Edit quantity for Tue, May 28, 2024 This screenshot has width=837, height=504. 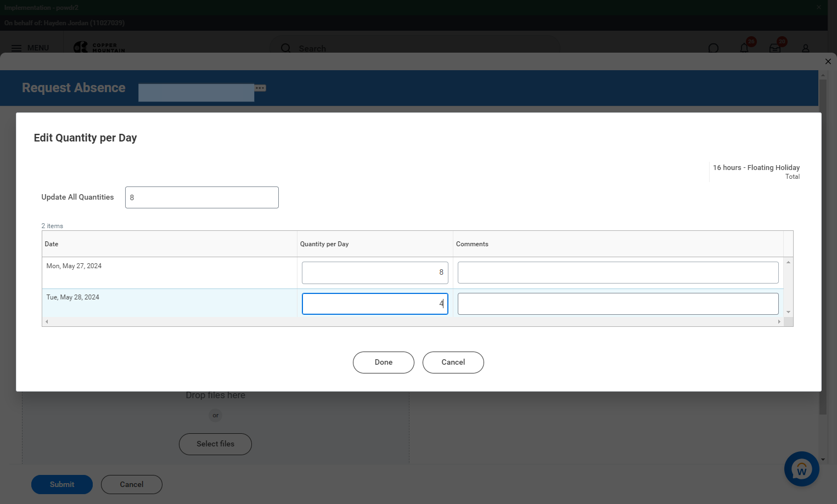[375, 304]
